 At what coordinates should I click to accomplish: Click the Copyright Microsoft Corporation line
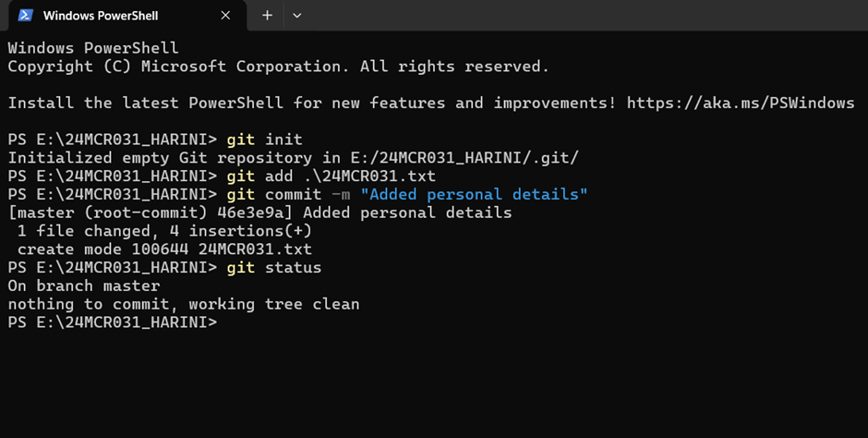click(279, 67)
